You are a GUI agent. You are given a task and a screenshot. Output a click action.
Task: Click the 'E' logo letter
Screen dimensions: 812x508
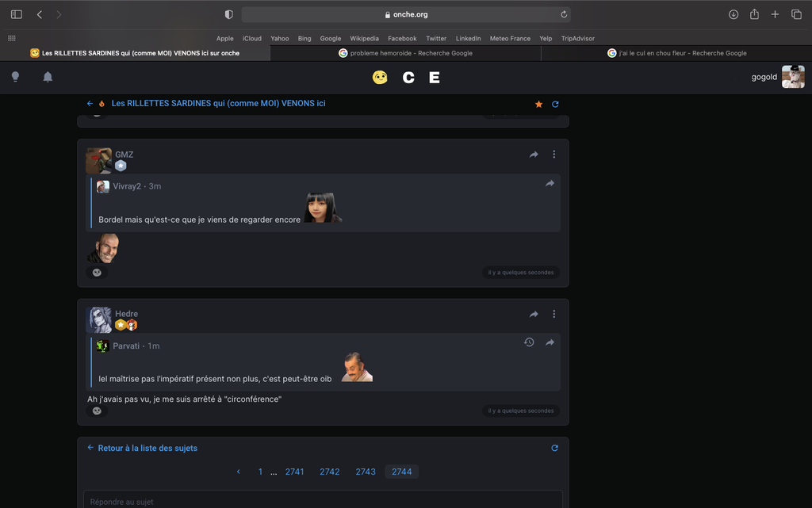[x=435, y=78]
